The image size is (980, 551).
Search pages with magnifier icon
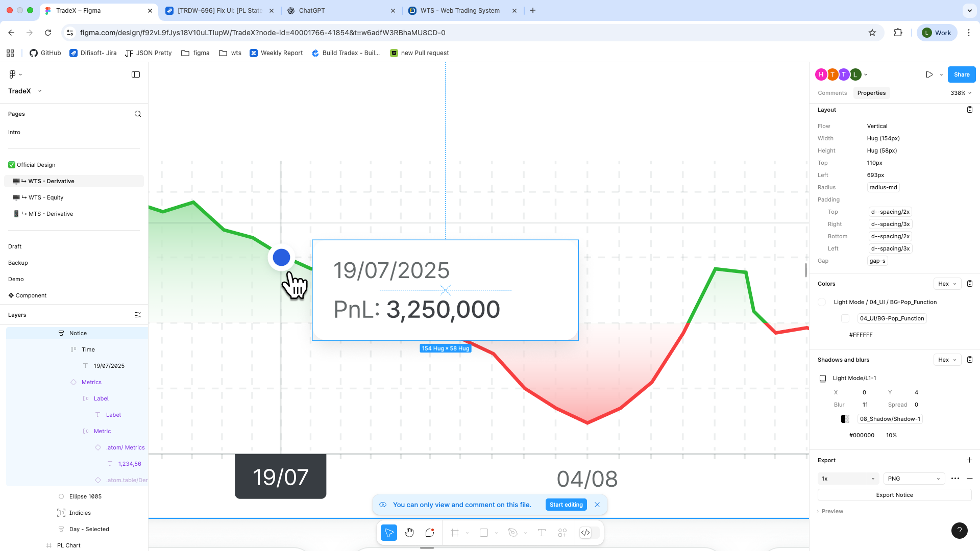point(138,114)
